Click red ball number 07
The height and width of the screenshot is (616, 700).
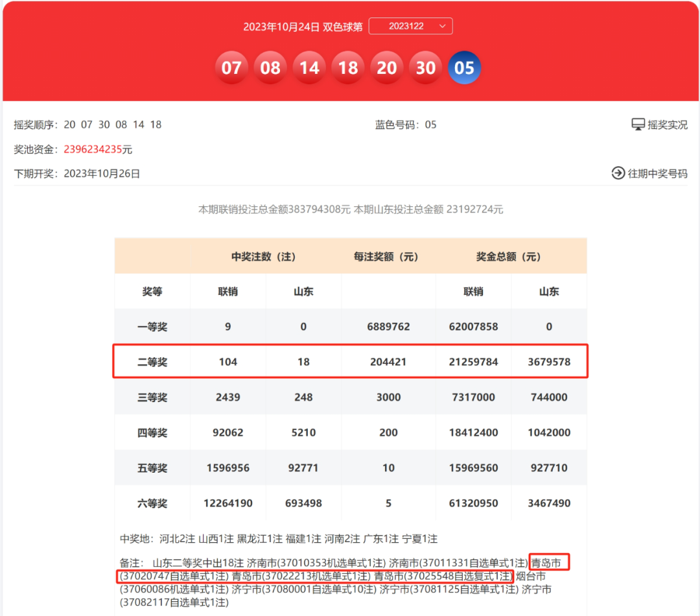tap(231, 68)
